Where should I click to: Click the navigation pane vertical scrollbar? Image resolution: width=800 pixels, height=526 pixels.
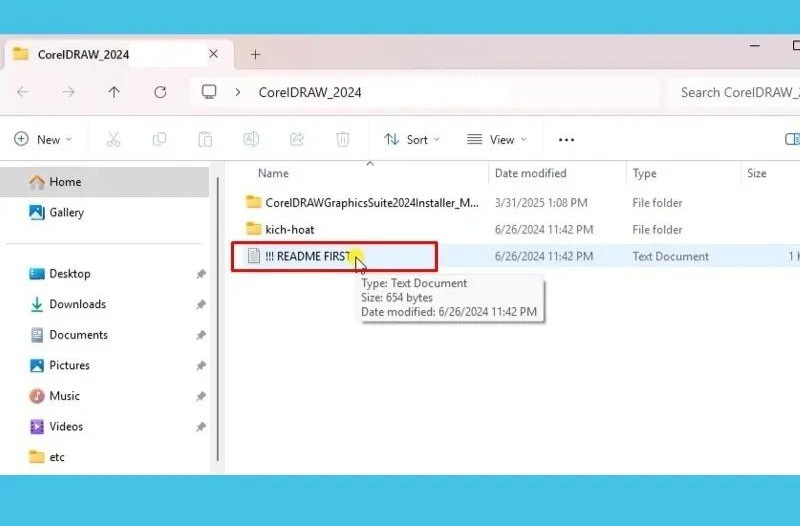(x=218, y=319)
